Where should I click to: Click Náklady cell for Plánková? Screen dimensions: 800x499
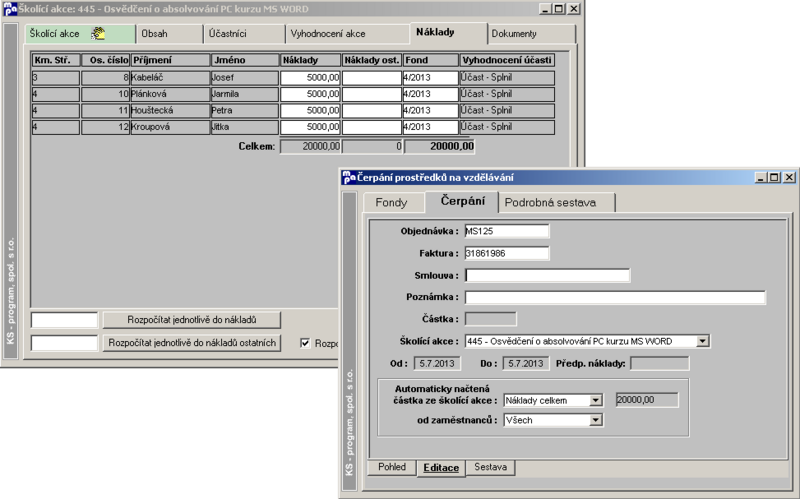pyautogui.click(x=310, y=94)
